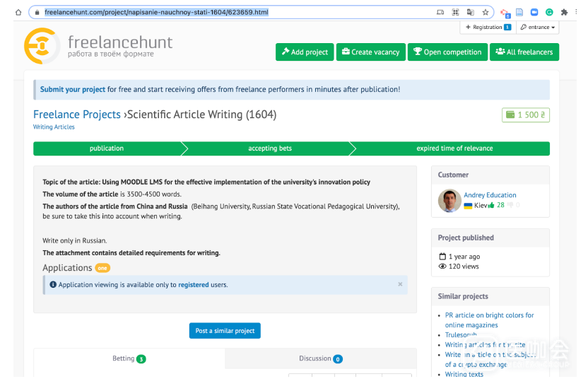Open the Grammarly extension icon
The height and width of the screenshot is (386, 588).
click(549, 12)
